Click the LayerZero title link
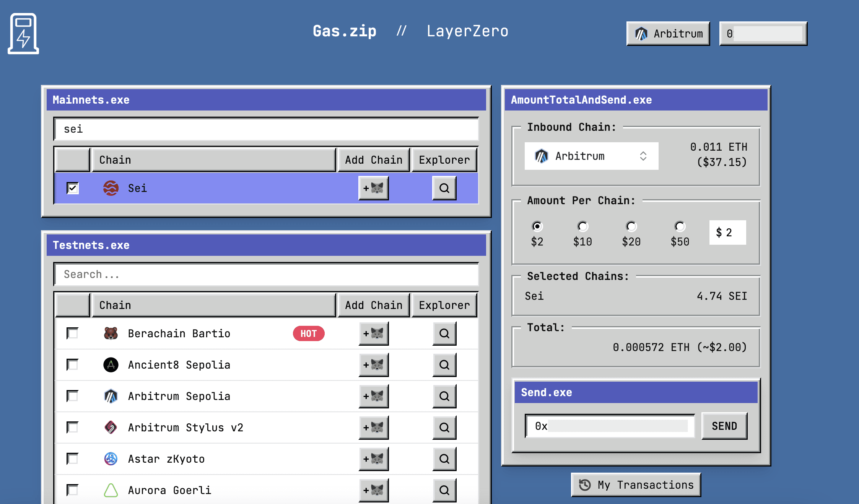 tap(467, 31)
